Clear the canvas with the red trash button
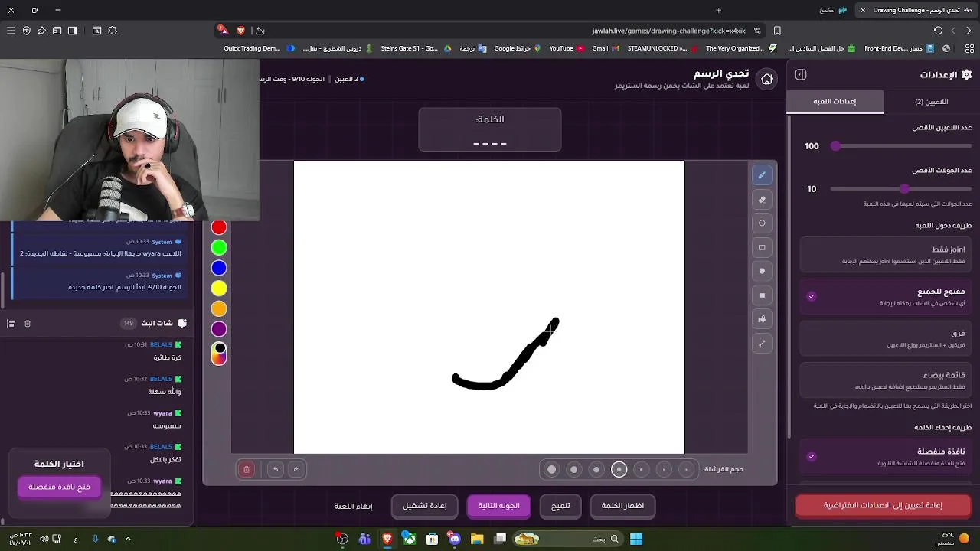This screenshot has height=551, width=980. [247, 469]
